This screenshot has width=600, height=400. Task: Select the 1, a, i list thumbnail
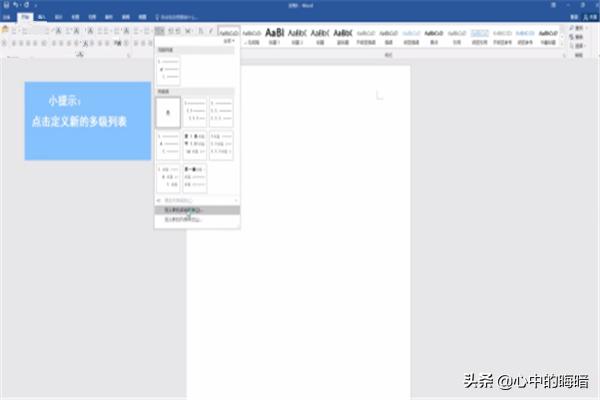point(168,145)
